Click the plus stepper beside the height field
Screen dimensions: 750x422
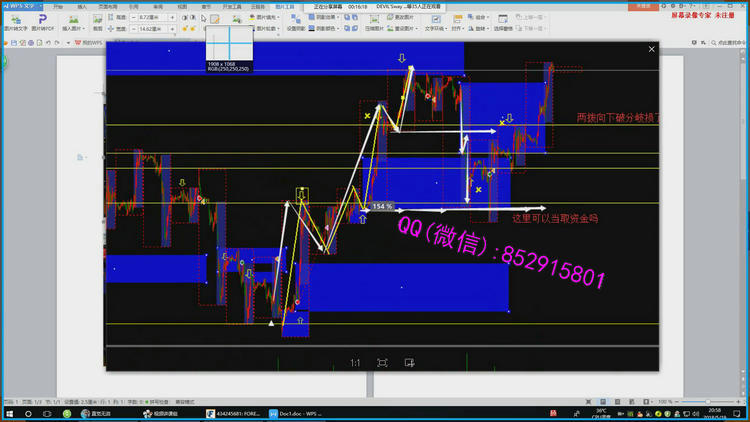pos(172,17)
